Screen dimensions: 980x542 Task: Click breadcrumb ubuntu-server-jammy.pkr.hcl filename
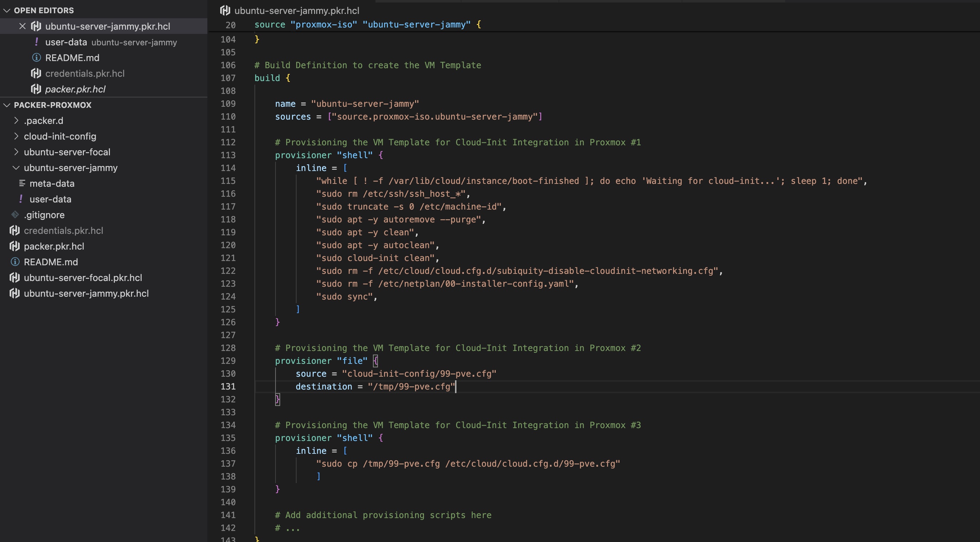coord(297,10)
